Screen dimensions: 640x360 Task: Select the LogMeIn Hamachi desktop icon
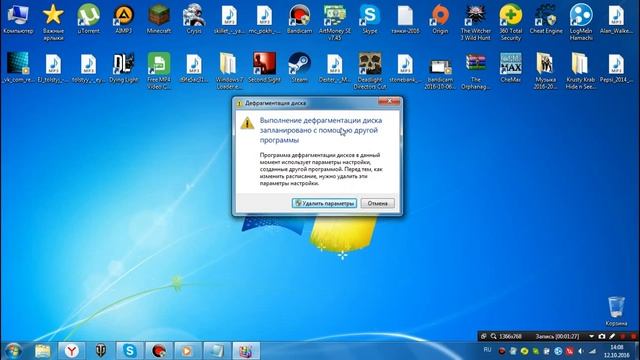(581, 21)
